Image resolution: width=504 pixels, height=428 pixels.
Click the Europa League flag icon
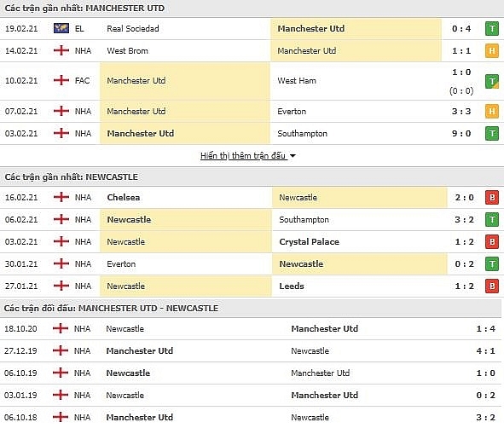[61, 28]
